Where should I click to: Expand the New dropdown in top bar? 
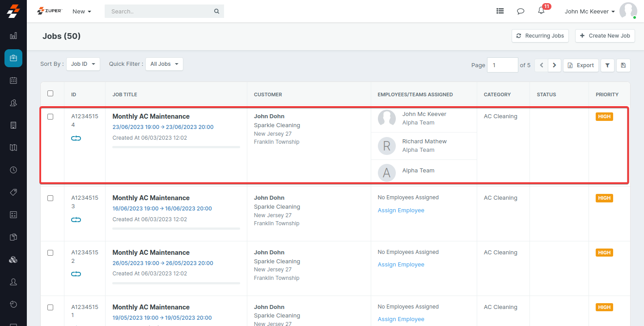[x=82, y=11]
